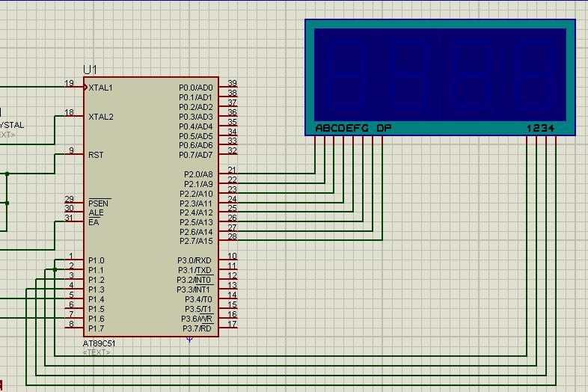
Task: Click pin number 21 on U1
Action: (x=232, y=170)
